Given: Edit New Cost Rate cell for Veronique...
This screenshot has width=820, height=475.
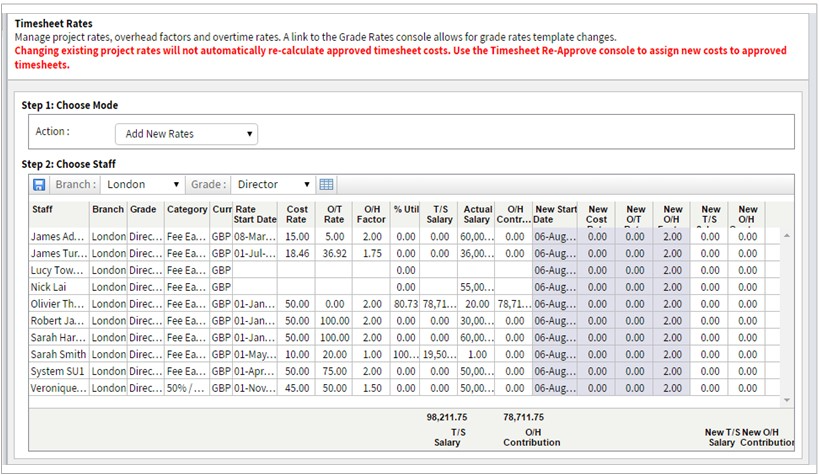Looking at the screenshot, I should click(597, 388).
